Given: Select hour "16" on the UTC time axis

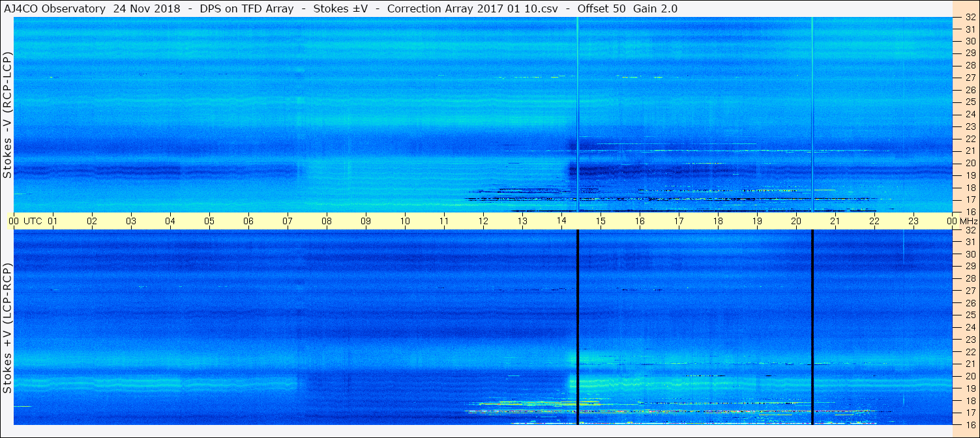Looking at the screenshot, I should tap(640, 221).
